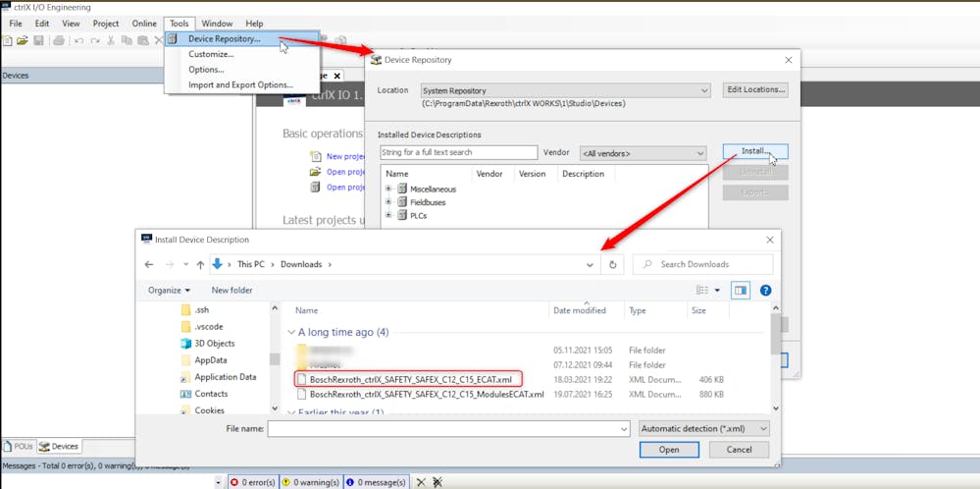The height and width of the screenshot is (489, 980).
Task: Go up one folder level in file dialog
Action: (200, 264)
